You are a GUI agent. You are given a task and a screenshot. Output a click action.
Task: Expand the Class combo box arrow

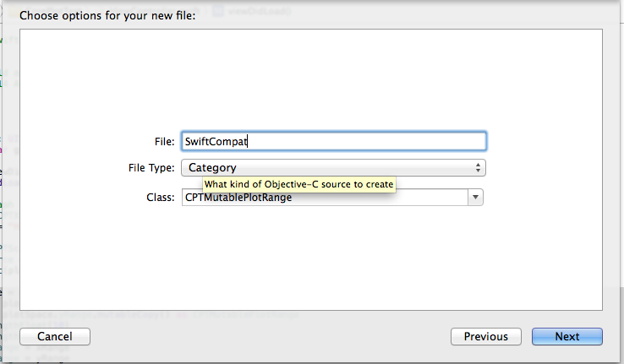point(476,198)
